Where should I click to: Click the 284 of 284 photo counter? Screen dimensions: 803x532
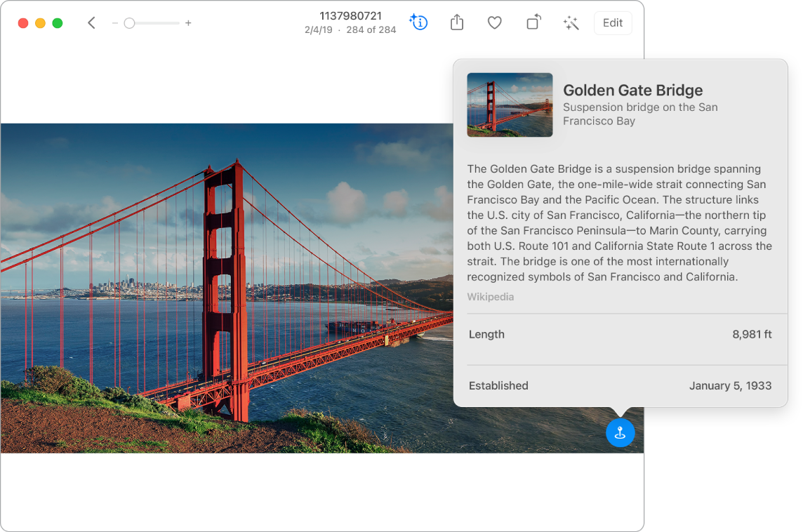pyautogui.click(x=371, y=30)
